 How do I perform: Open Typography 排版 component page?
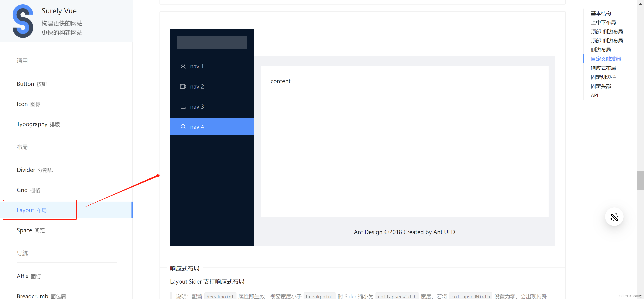[38, 124]
